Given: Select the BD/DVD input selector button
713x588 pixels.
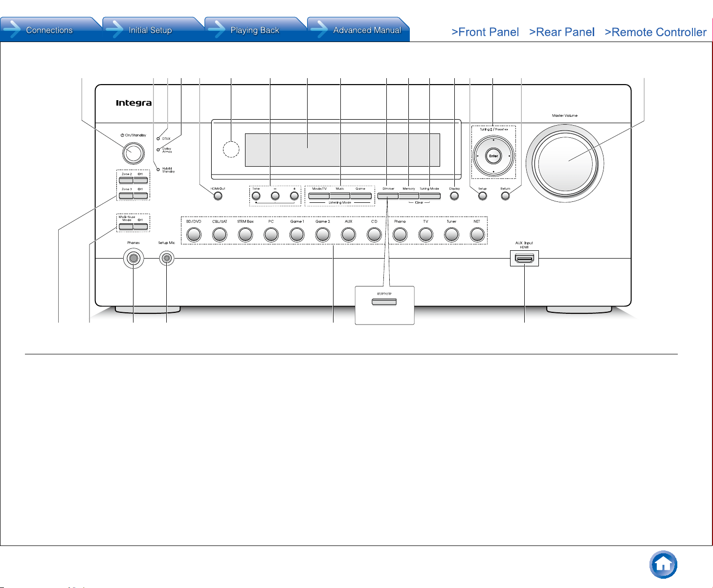Looking at the screenshot, I should click(x=194, y=235).
